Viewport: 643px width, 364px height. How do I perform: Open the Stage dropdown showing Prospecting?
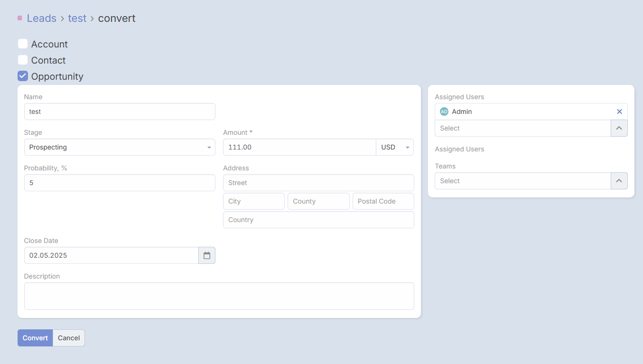click(x=120, y=147)
